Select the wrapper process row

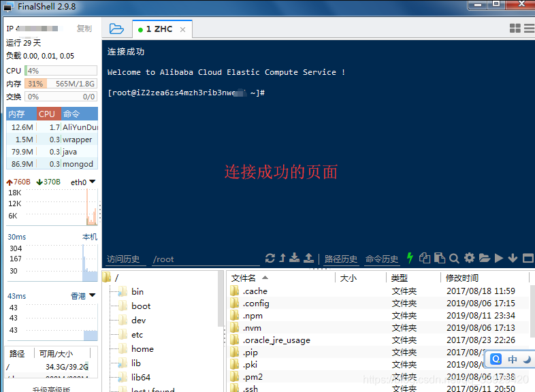click(52, 140)
